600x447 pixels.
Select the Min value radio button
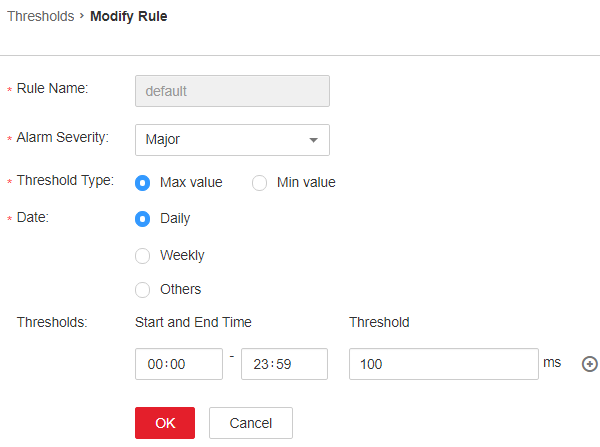click(x=259, y=183)
